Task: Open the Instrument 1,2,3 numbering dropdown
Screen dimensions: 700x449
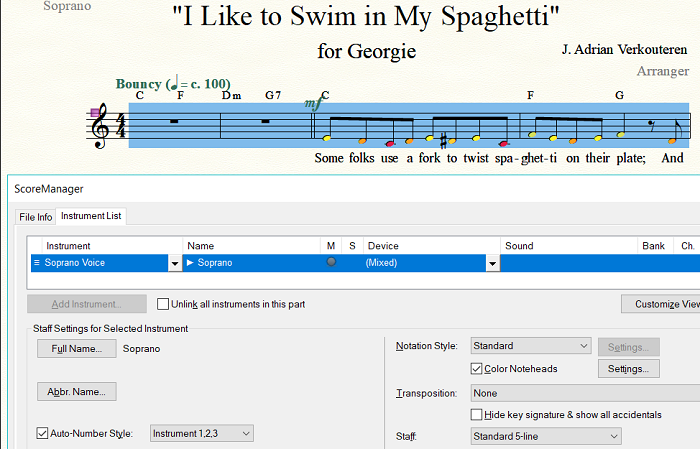Action: [201, 433]
